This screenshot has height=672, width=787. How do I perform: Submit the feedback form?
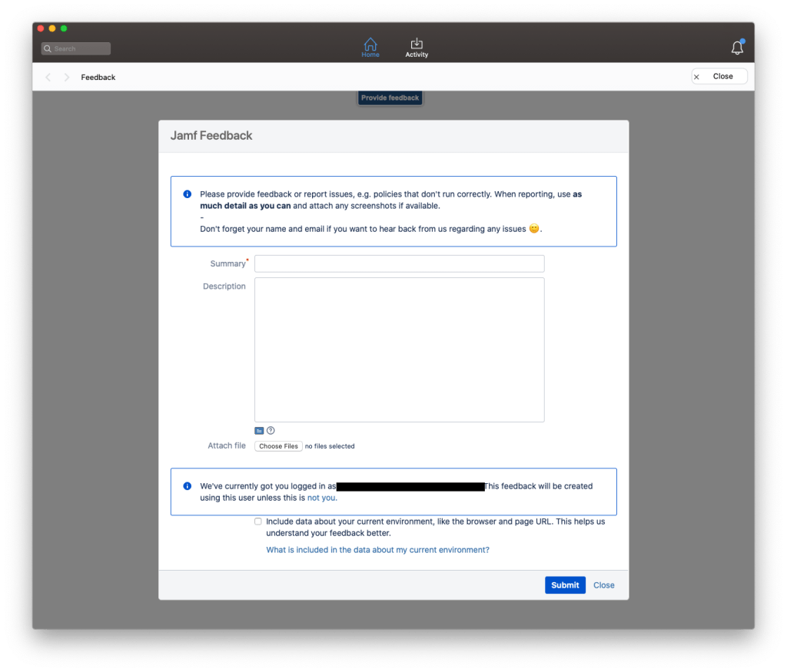pos(565,585)
